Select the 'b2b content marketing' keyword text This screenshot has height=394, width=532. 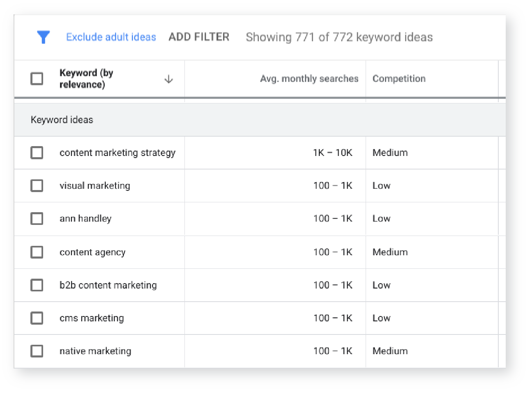pos(108,285)
